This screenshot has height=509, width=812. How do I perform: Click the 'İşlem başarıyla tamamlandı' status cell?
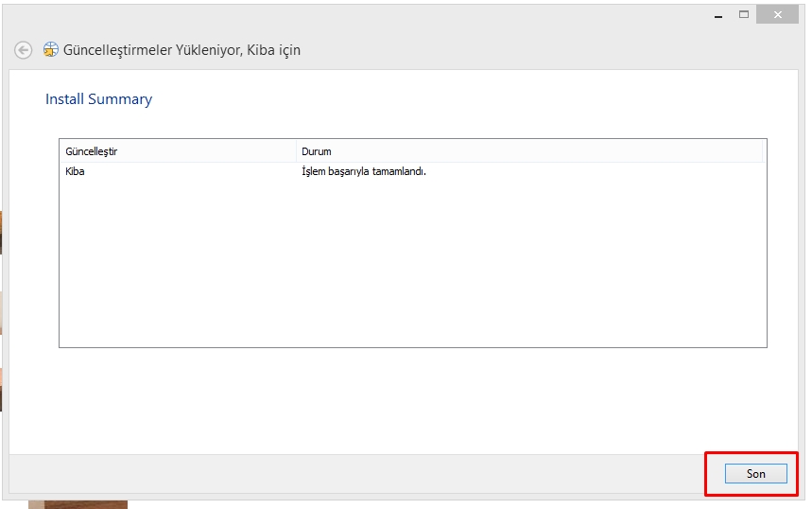(x=363, y=172)
